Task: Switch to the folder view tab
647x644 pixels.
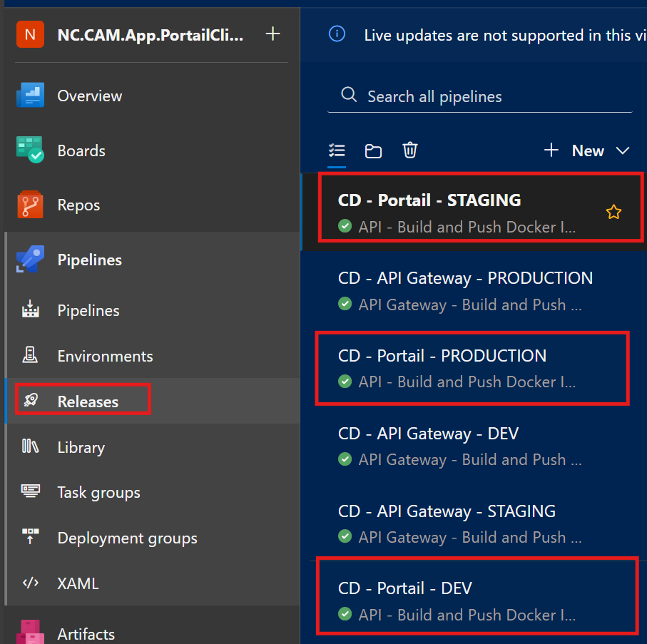Action: 373,150
